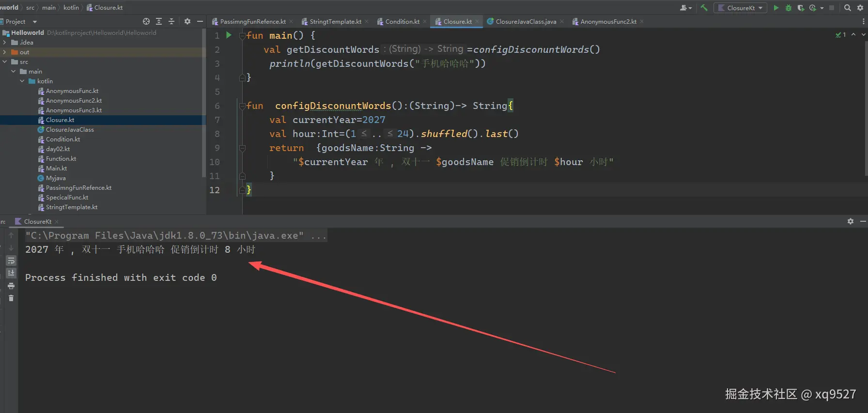Collapse all in Project panel
The height and width of the screenshot is (413, 868).
171,21
